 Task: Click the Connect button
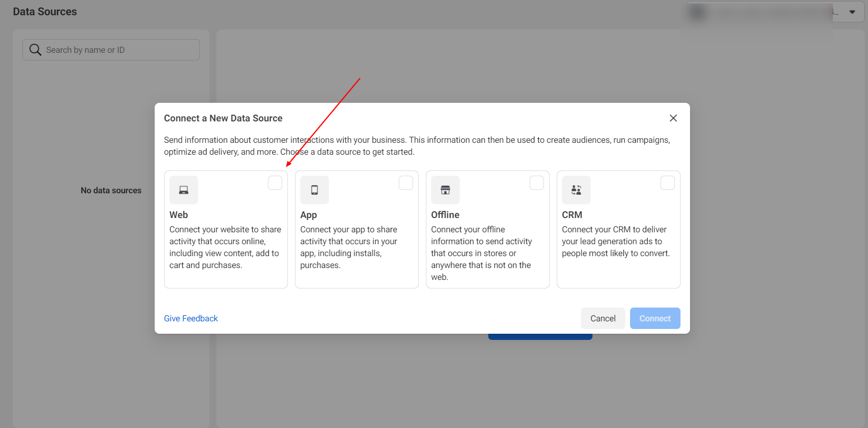pyautogui.click(x=655, y=319)
